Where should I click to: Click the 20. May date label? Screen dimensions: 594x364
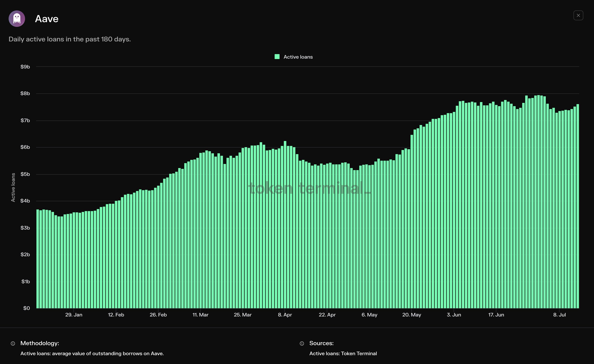pos(412,315)
